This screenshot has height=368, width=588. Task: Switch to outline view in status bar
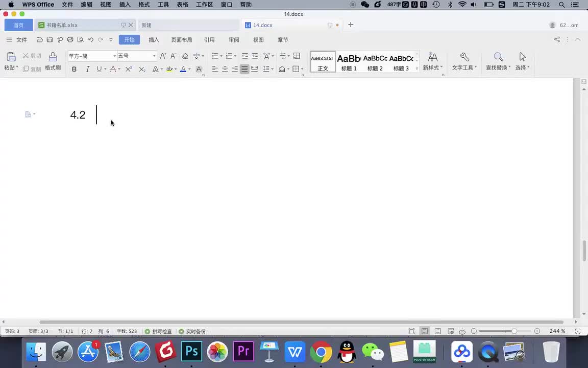click(x=437, y=331)
